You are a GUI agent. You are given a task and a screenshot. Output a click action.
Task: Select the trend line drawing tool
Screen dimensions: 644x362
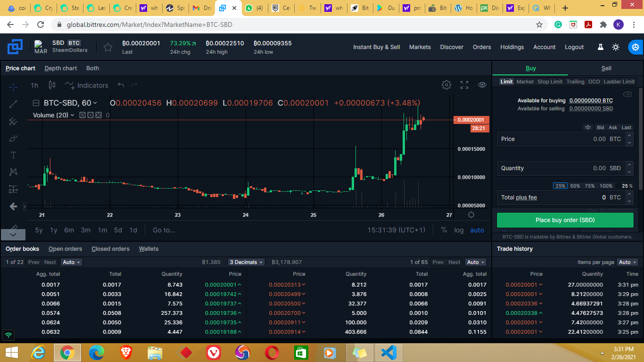click(13, 104)
